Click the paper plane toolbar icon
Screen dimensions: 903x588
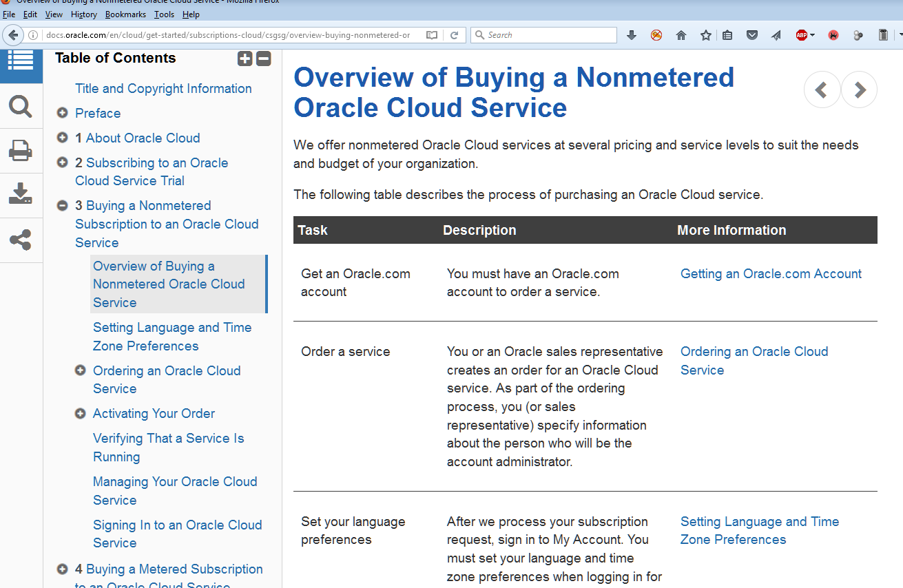click(x=776, y=35)
